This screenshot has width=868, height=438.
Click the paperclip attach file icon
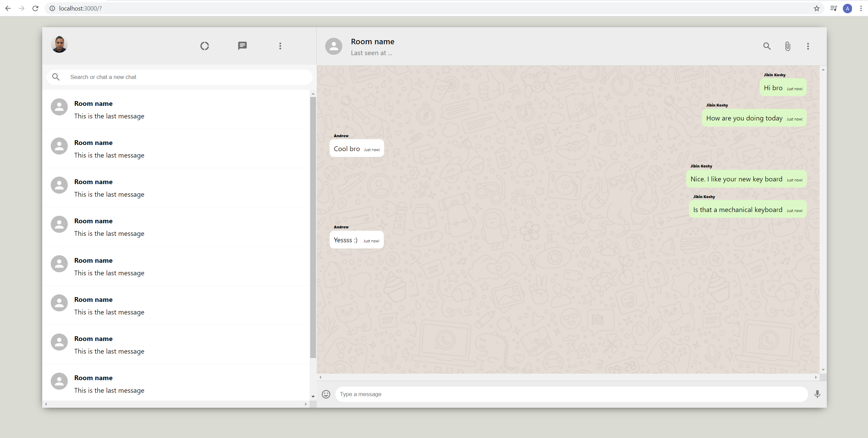point(787,46)
